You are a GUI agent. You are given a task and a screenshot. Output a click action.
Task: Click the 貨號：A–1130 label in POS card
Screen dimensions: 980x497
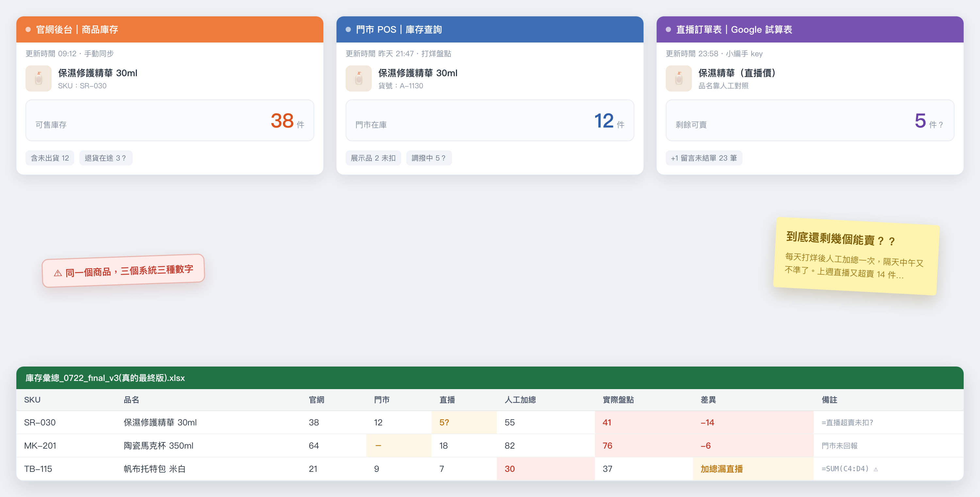coord(400,86)
